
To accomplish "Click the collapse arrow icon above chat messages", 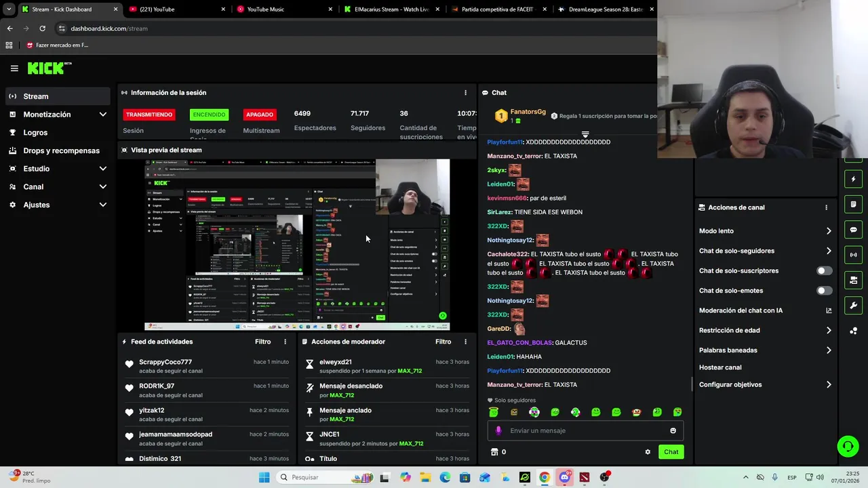I will [585, 134].
